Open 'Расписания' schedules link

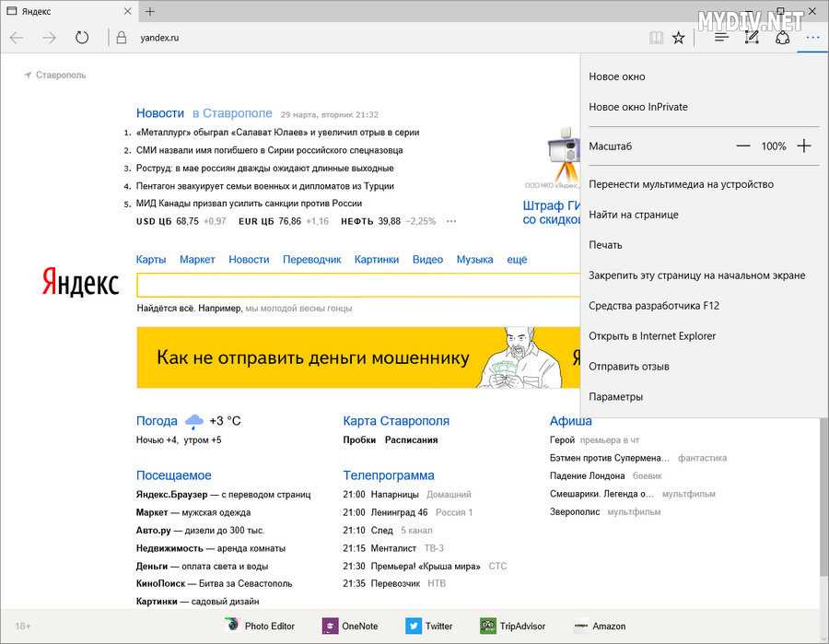coord(412,439)
